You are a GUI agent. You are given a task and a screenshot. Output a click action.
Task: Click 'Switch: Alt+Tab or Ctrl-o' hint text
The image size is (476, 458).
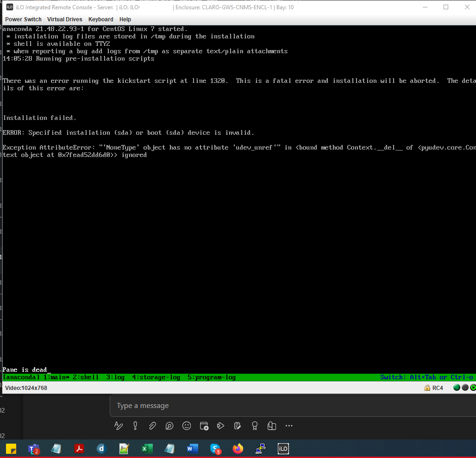pos(426,377)
